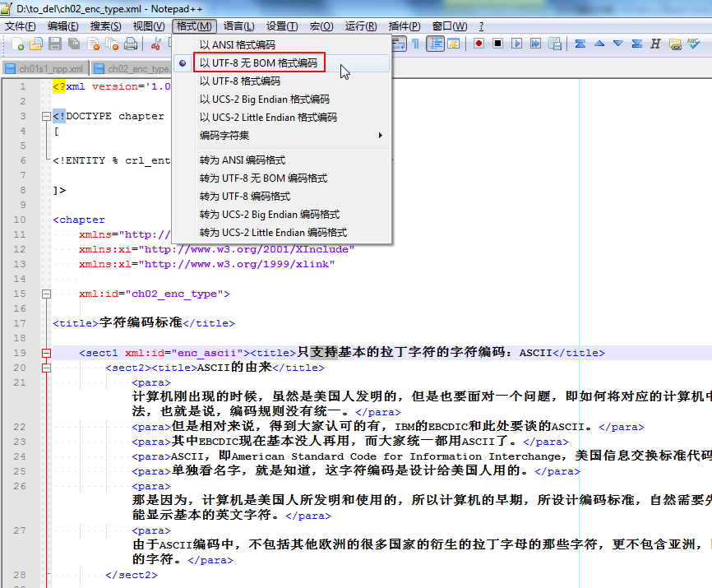The image size is (712, 588).
Task: Create a new file with toolbar icon
Action: point(17,44)
